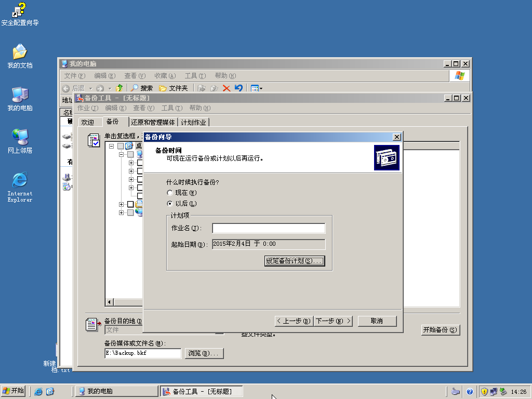532x399 pixels.
Task: Toggle the Desktop root checkbox in backup tree
Action: click(121, 146)
